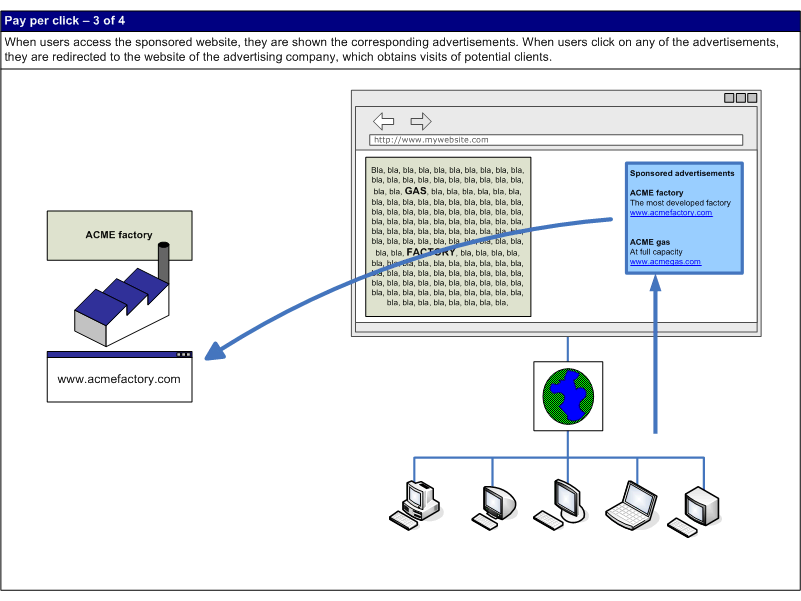The width and height of the screenshot is (801, 601).
Task: Click the leftmost desktop PC with tower
Action: 415,505
